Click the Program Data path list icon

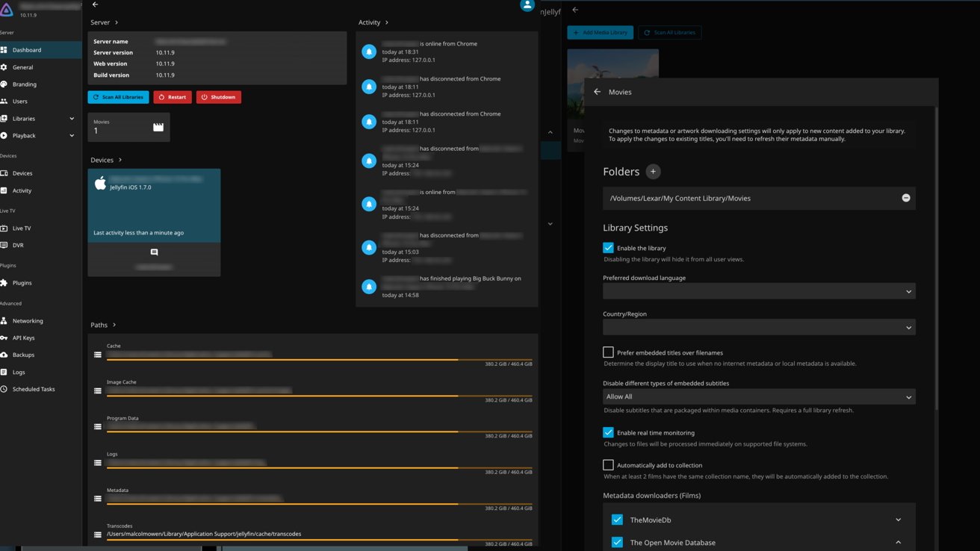click(x=98, y=426)
